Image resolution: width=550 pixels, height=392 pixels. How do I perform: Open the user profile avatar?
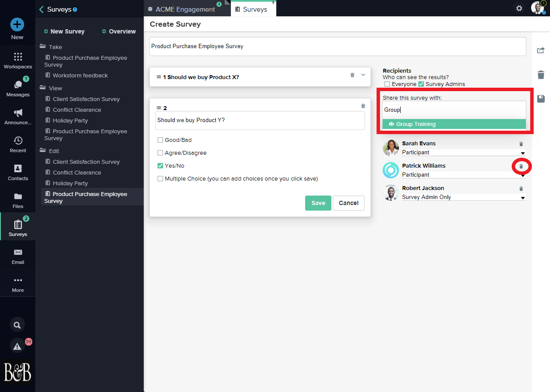click(x=538, y=8)
